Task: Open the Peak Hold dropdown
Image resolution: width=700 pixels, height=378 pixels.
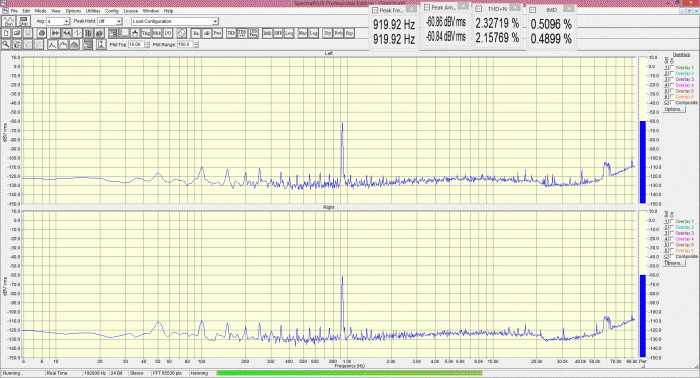Action: pyautogui.click(x=119, y=21)
